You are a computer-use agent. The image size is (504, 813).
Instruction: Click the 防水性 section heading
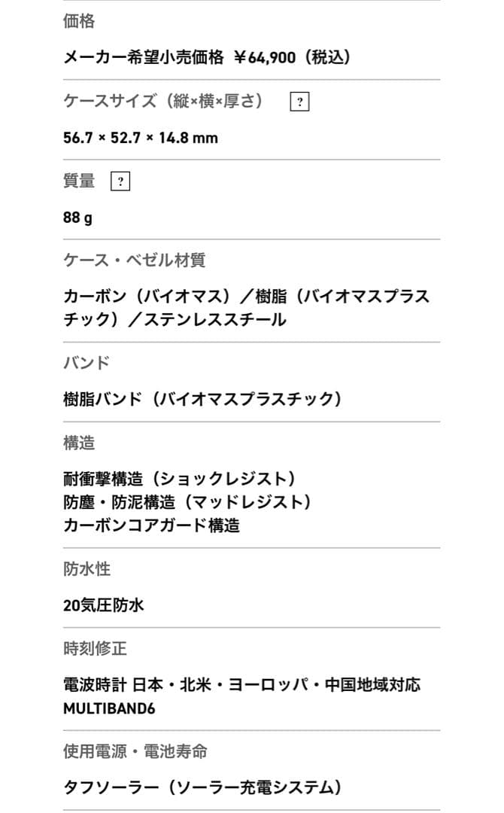coord(87,569)
